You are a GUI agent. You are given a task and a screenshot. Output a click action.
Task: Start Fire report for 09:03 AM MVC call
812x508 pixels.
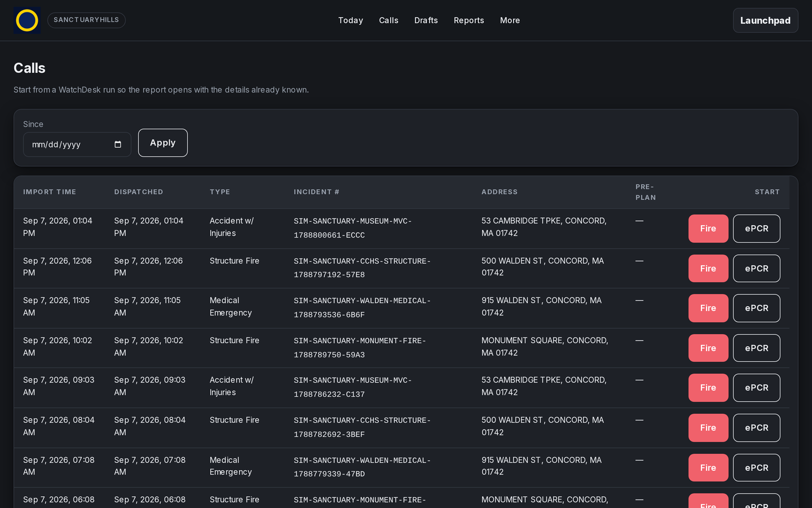coord(708,388)
